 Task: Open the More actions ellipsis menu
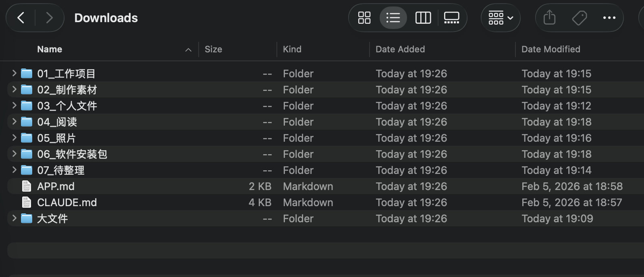[609, 18]
